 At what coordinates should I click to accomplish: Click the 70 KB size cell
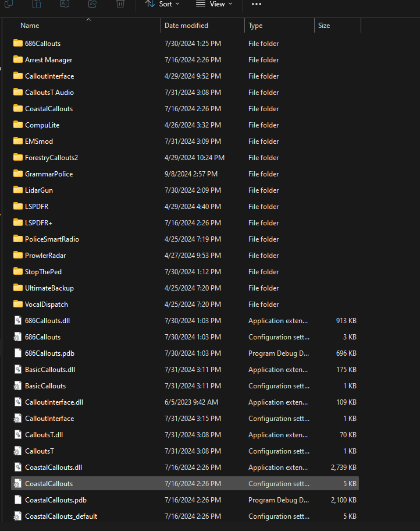(x=348, y=435)
